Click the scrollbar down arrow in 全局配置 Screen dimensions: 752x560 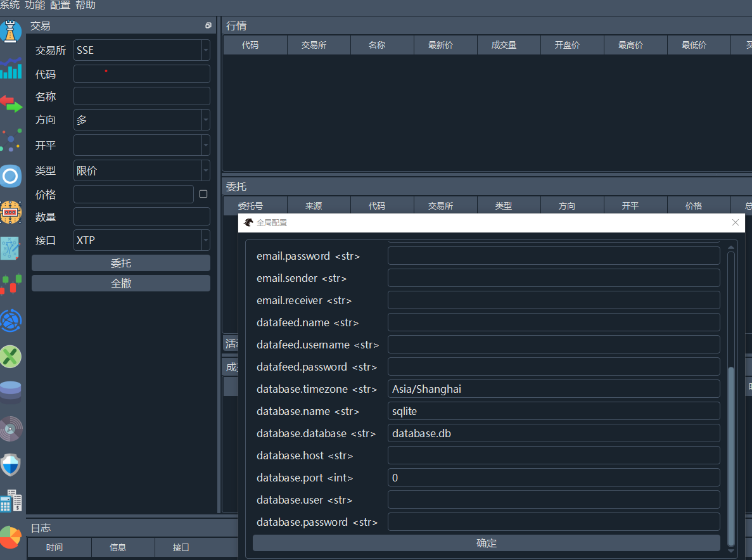coord(731,551)
